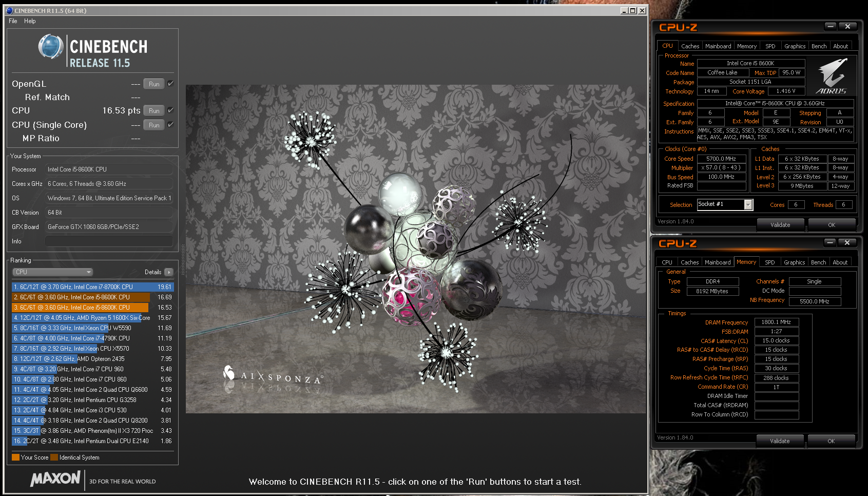Switch to Caches tab in lower CPU-Z window
The width and height of the screenshot is (868, 496).
pos(689,262)
